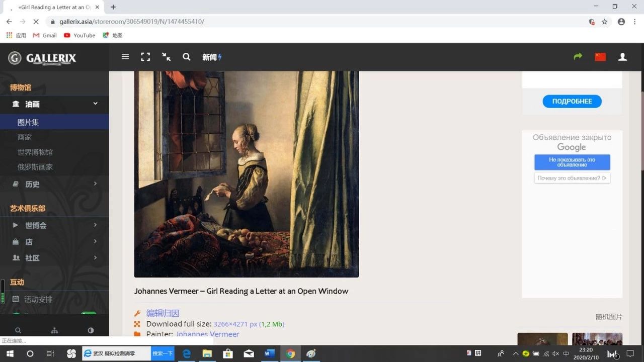Viewport: 644px width, 362px height.
Task: Expand the 社区 sidebar menu
Action: tap(95, 258)
